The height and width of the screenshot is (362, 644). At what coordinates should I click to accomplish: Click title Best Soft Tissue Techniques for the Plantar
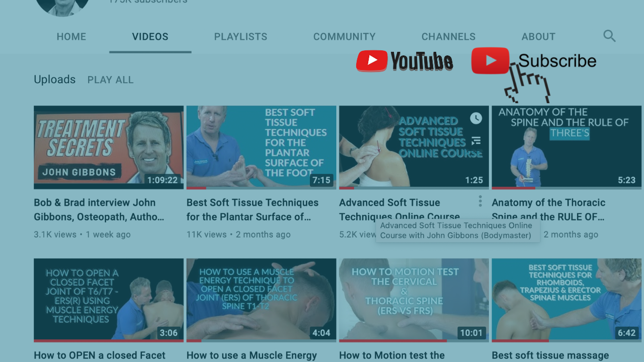tap(253, 209)
